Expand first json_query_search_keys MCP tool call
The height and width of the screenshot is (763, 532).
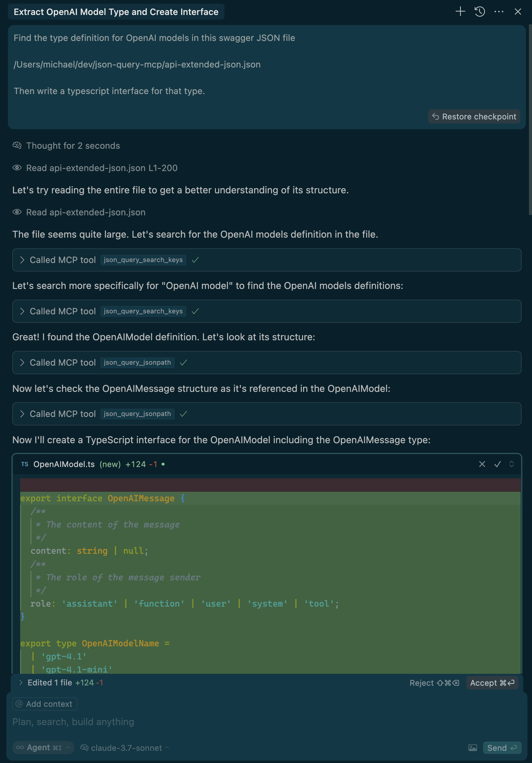pyautogui.click(x=267, y=260)
